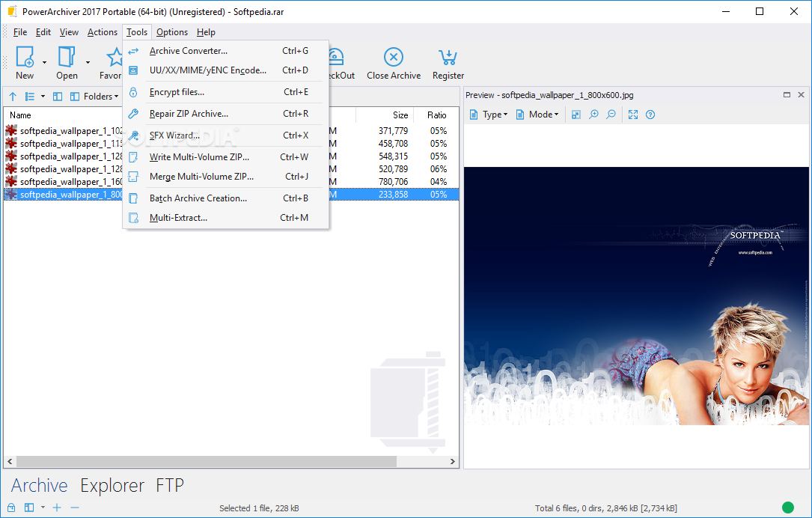Click the list view style icon
Viewport: 812px width, 518px height.
coord(30,97)
